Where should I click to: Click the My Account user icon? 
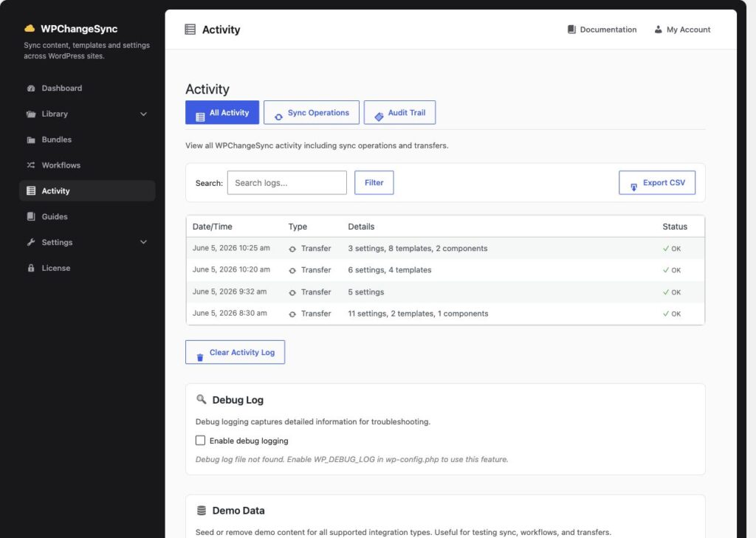point(658,30)
